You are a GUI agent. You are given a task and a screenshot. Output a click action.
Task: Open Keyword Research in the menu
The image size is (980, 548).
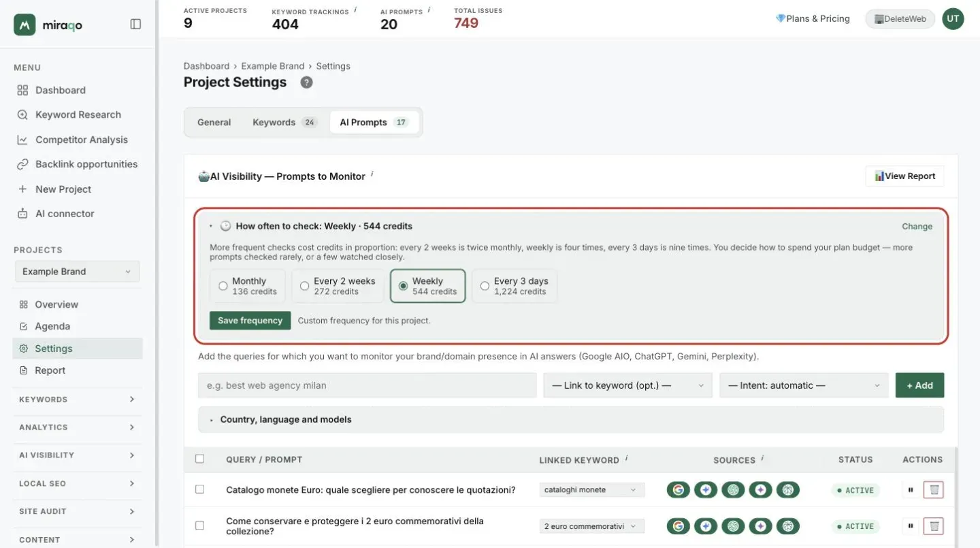pos(78,115)
